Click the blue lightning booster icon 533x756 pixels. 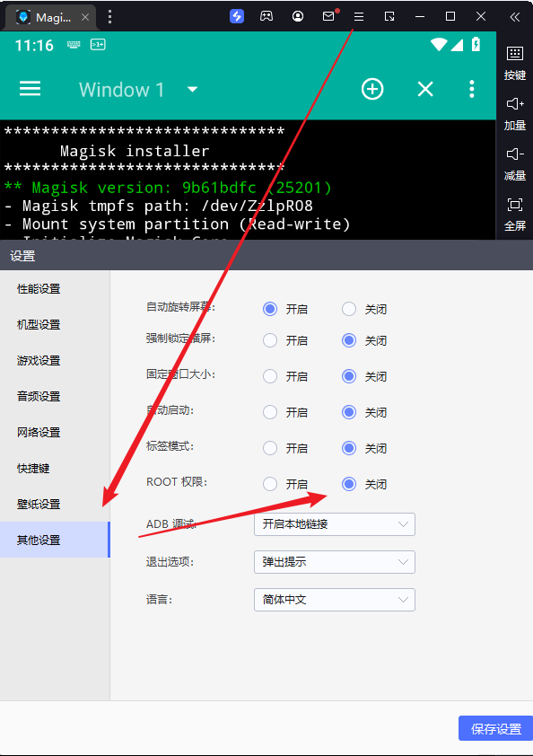tap(237, 16)
